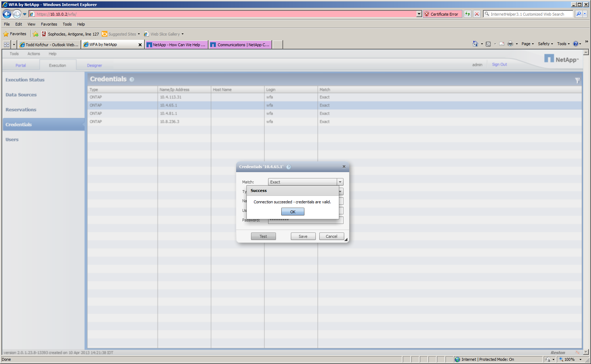Expand the address bar URL dropdown

click(x=419, y=14)
